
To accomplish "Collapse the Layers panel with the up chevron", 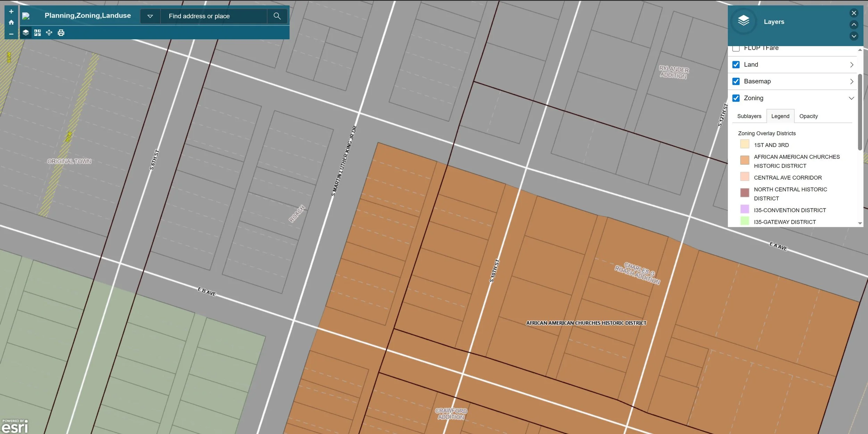I will [853, 25].
